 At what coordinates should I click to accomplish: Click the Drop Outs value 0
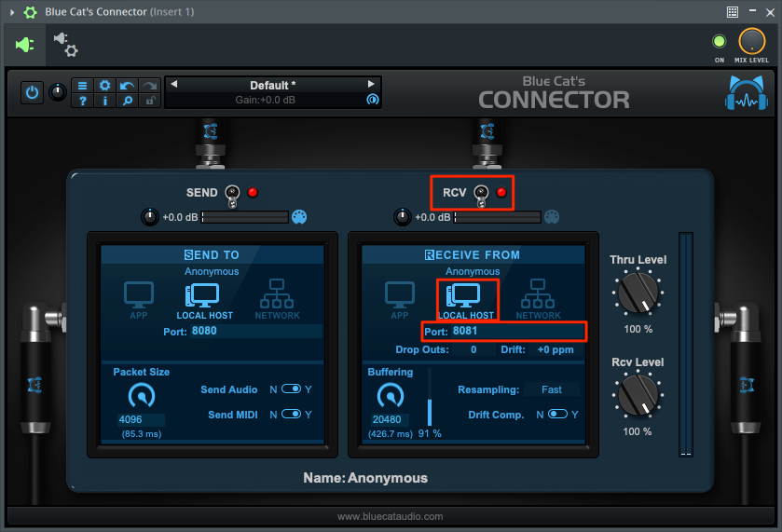[x=473, y=350]
